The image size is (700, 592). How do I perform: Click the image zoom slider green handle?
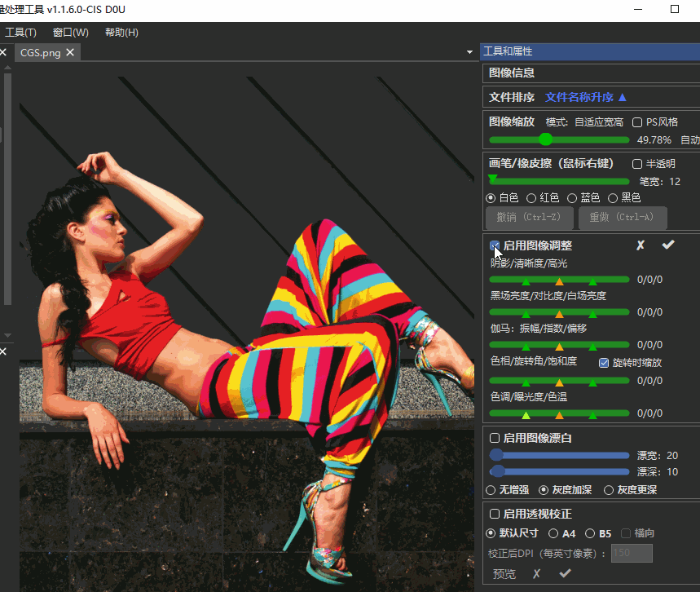click(545, 139)
